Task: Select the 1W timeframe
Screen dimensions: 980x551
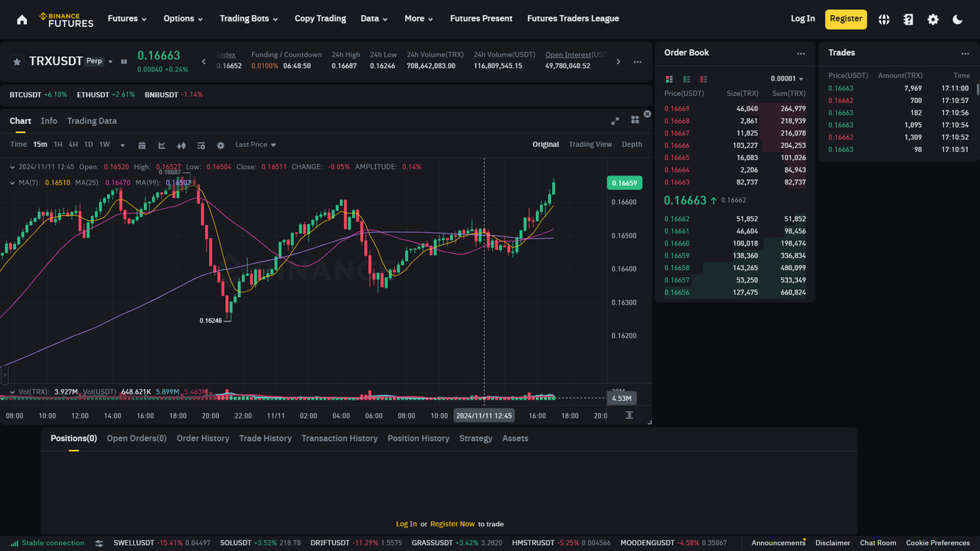Action: 105,145
